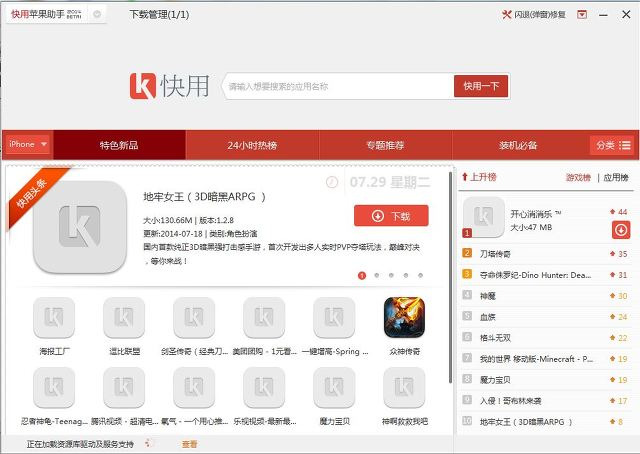This screenshot has width=640, height=454.
Task: Click the clock icon beside the date
Action: pos(332,182)
